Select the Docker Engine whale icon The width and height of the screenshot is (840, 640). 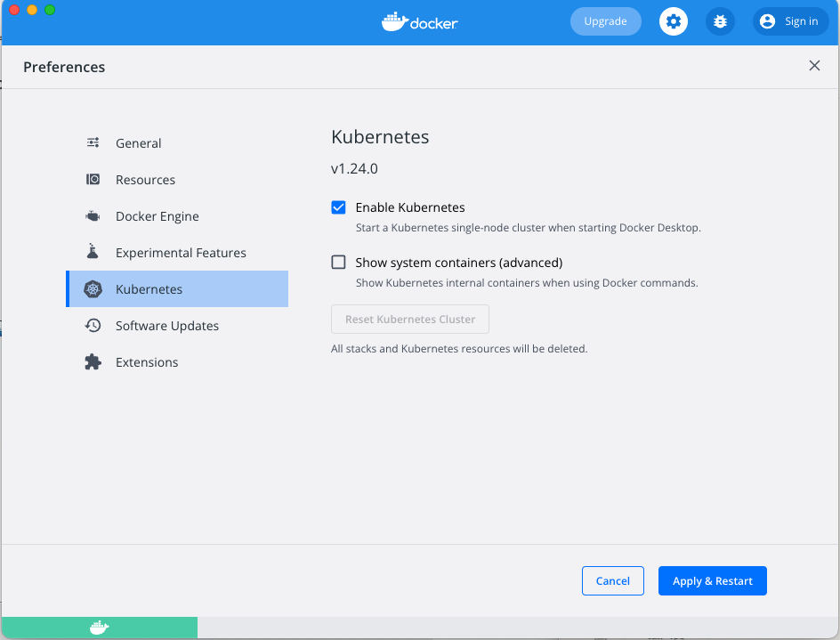93,215
